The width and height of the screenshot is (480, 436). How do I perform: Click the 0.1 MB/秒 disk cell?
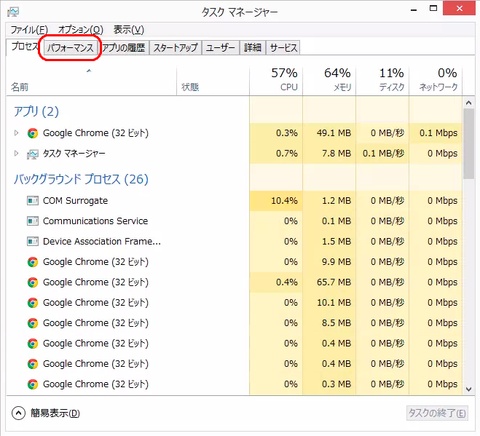pos(383,154)
